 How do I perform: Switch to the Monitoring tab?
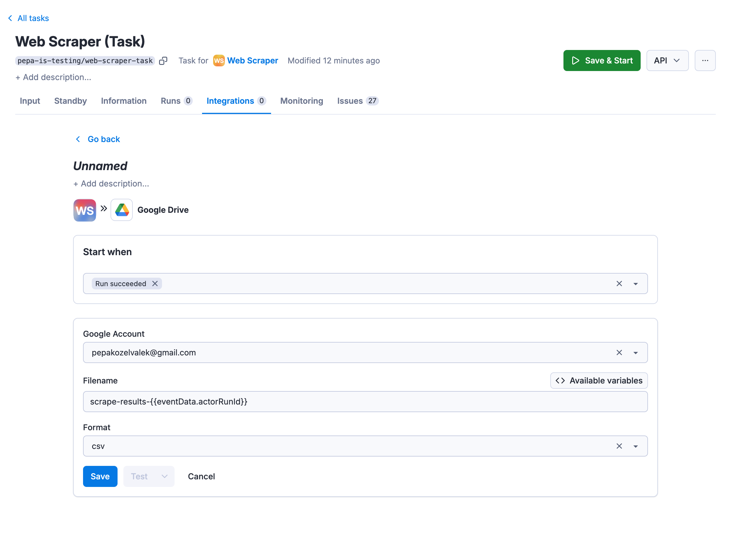point(301,101)
